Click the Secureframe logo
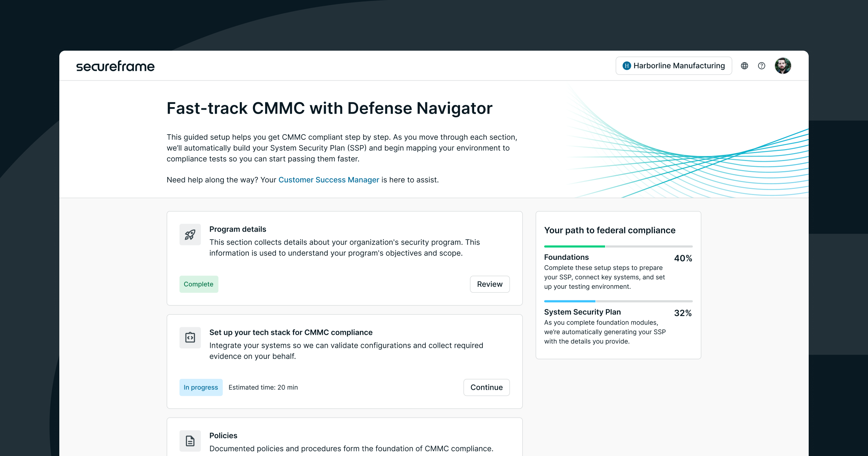The height and width of the screenshot is (456, 868). pos(115,66)
